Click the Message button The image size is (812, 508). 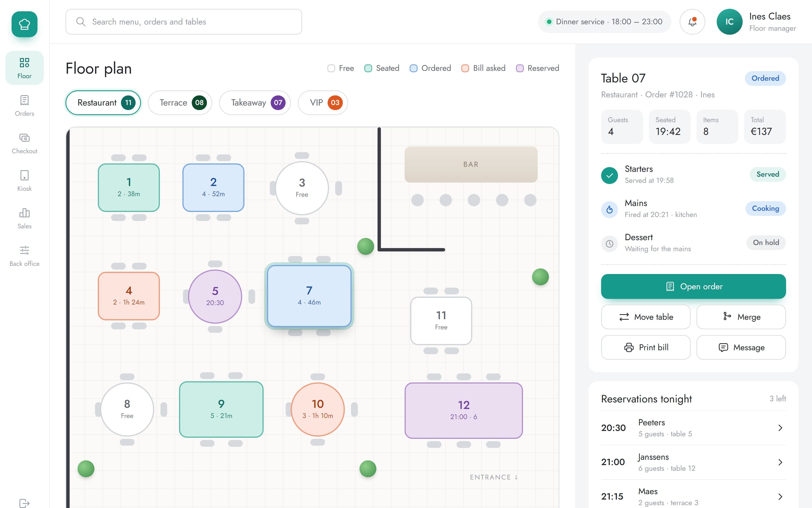741,348
